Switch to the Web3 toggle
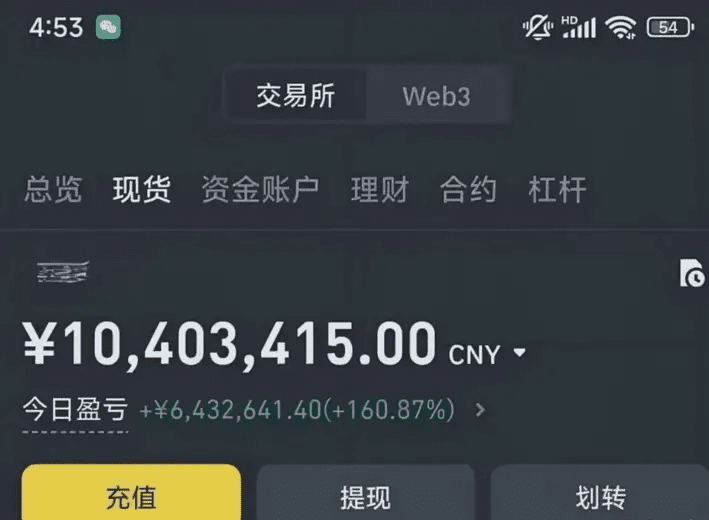Viewport: 709px width, 520px height. click(x=437, y=96)
